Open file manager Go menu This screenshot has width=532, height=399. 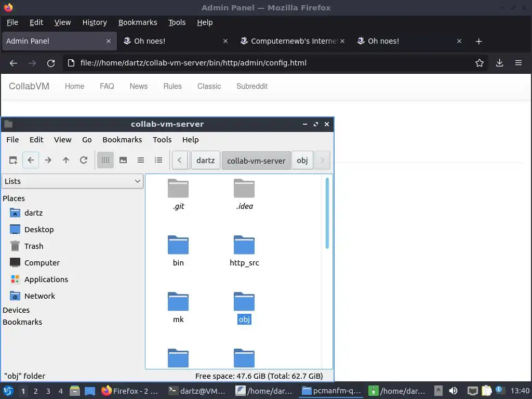tap(87, 140)
